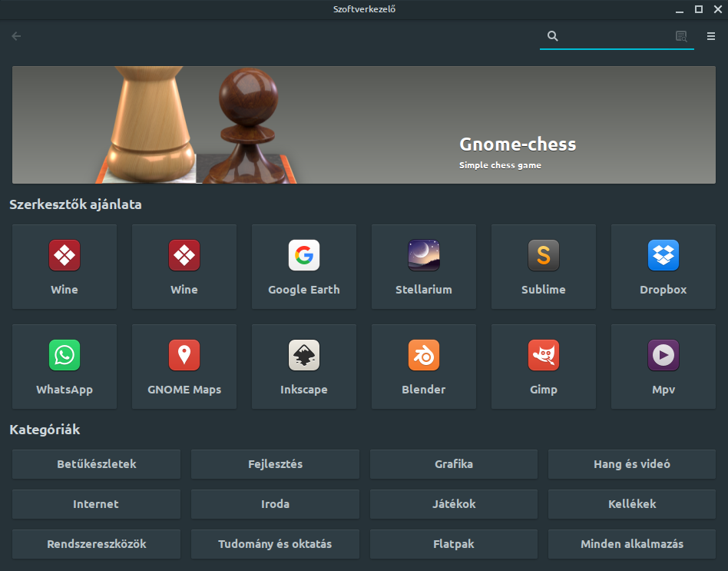This screenshot has height=571, width=728.
Task: Close the Szoftverkezelő window
Action: pyautogui.click(x=718, y=9)
